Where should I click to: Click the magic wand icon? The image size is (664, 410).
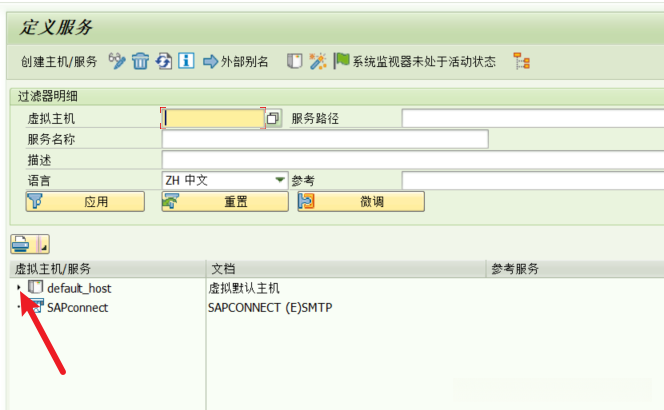click(318, 61)
